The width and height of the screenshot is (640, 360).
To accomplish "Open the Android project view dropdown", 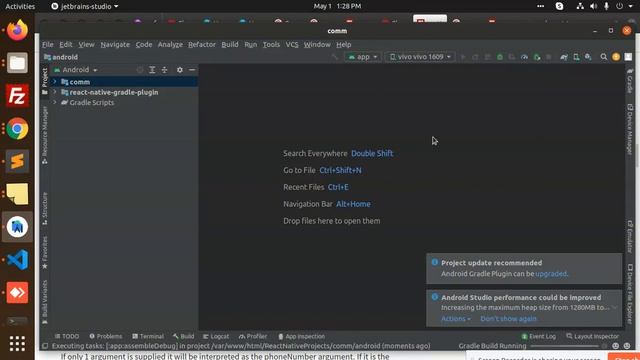I will 76,70.
